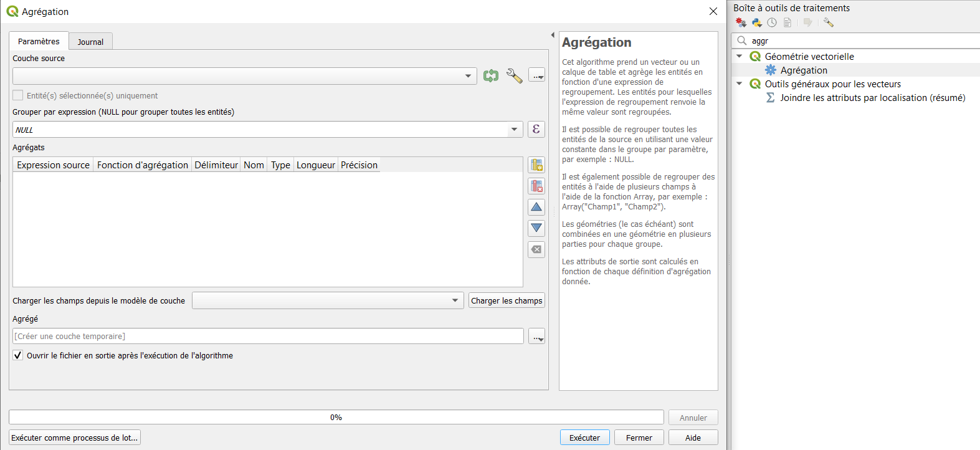Collapse Outils généraux pour les vecteurs group
980x450 pixels.
point(740,84)
